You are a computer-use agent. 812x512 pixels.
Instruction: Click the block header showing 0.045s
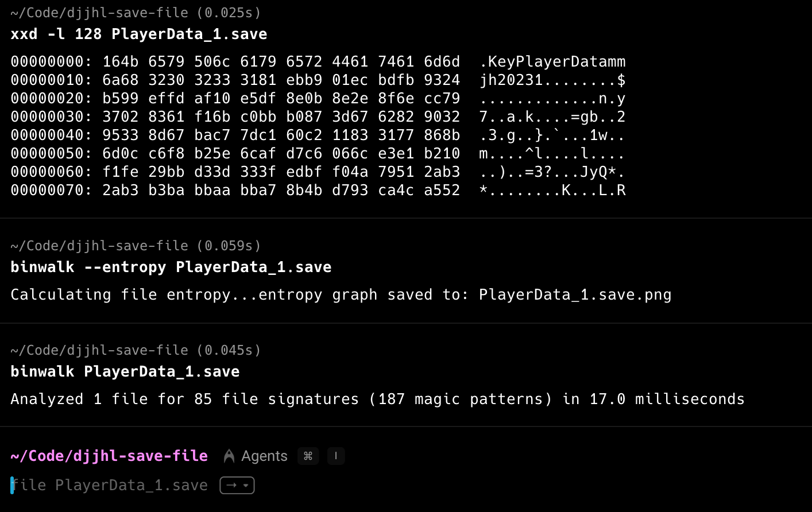(136, 350)
